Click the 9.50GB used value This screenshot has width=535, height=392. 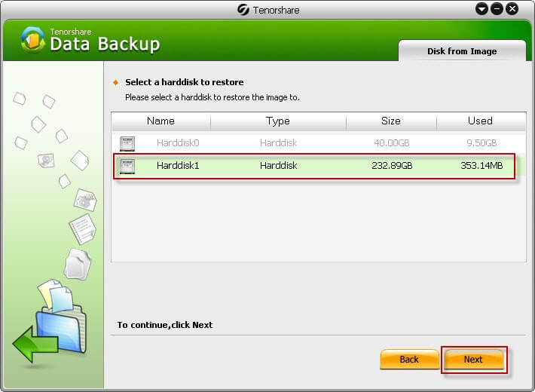click(481, 142)
